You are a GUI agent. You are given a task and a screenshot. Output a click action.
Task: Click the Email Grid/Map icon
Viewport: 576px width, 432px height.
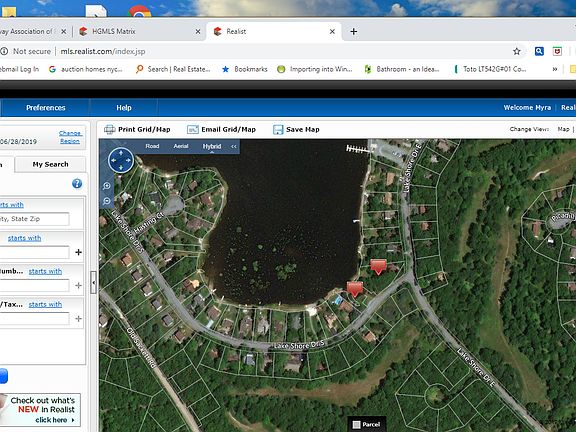coord(193,129)
